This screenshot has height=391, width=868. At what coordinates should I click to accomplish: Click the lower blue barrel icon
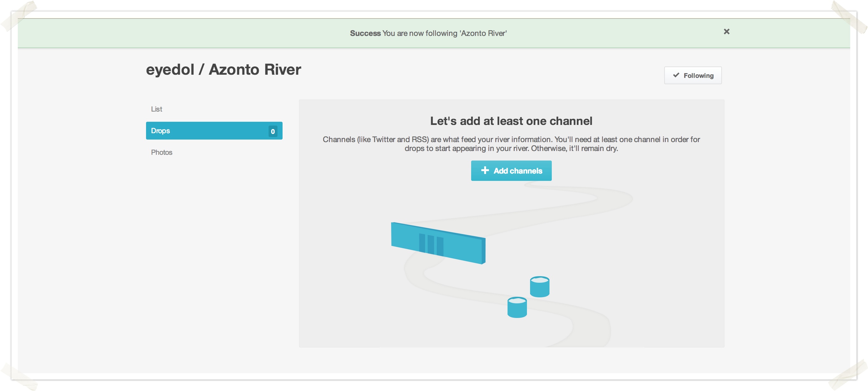[x=517, y=307]
